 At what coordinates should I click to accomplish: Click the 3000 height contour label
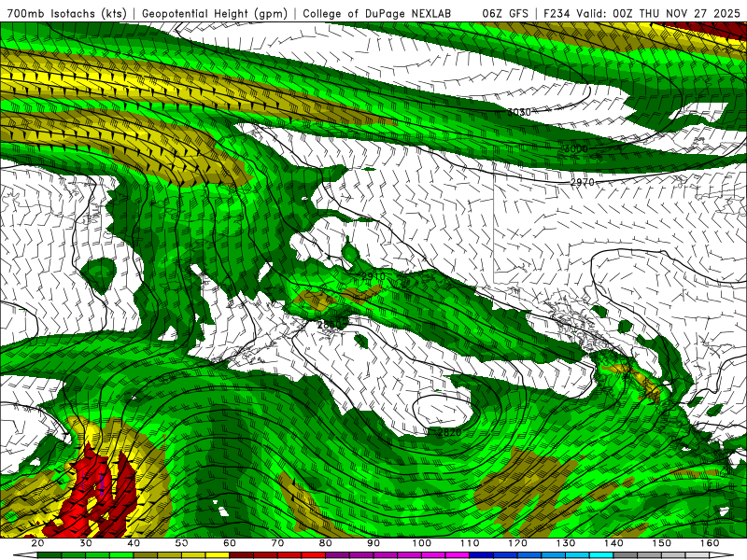576,148
